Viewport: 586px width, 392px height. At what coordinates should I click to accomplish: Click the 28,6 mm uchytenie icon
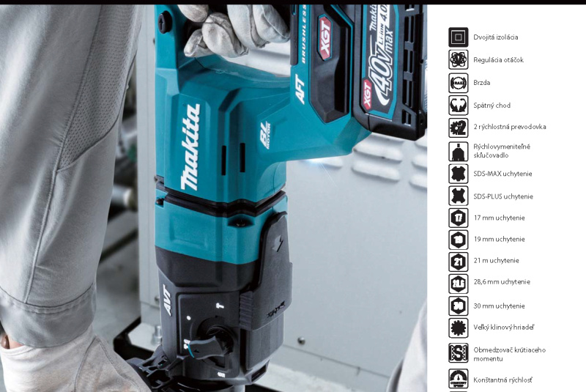tap(459, 284)
